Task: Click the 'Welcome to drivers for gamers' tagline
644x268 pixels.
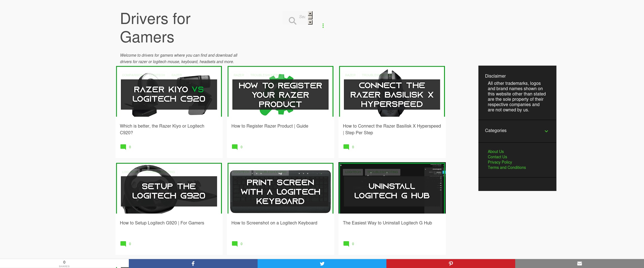Action: (x=179, y=59)
